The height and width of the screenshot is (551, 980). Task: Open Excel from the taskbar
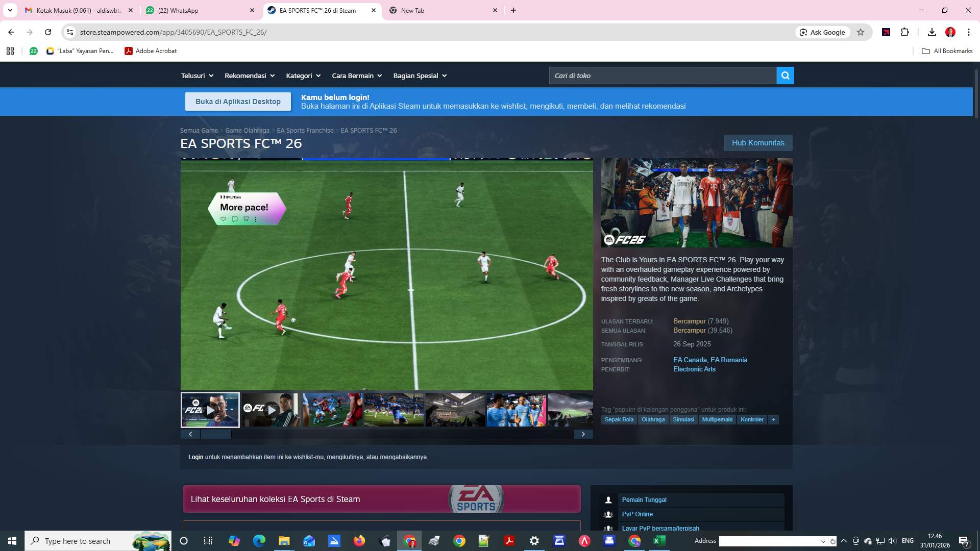[659, 541]
